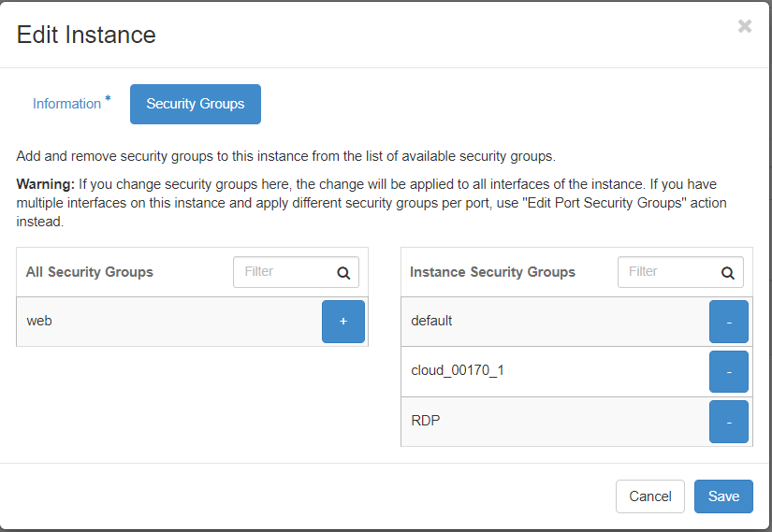Viewport: 772px width, 532px height.
Task: Close the Edit Instance dialog
Action: (x=745, y=25)
